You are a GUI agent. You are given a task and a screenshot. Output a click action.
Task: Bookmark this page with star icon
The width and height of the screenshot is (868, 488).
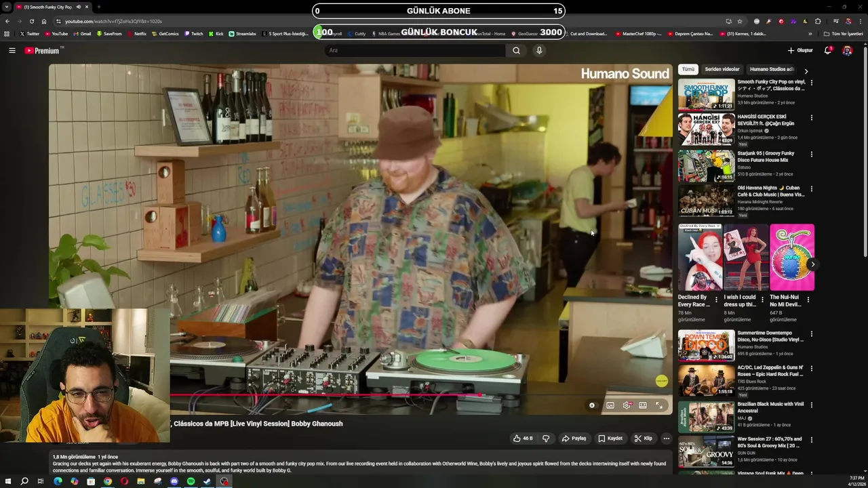click(740, 21)
